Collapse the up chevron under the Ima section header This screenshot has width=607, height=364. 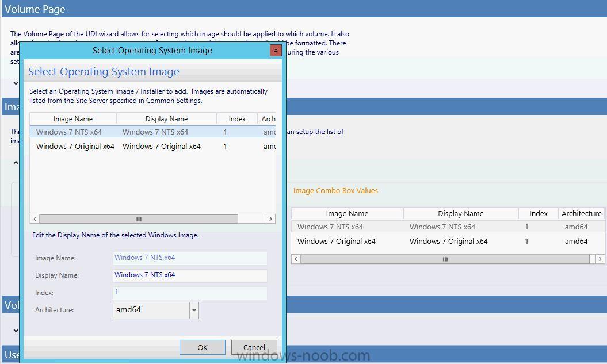coord(16,163)
